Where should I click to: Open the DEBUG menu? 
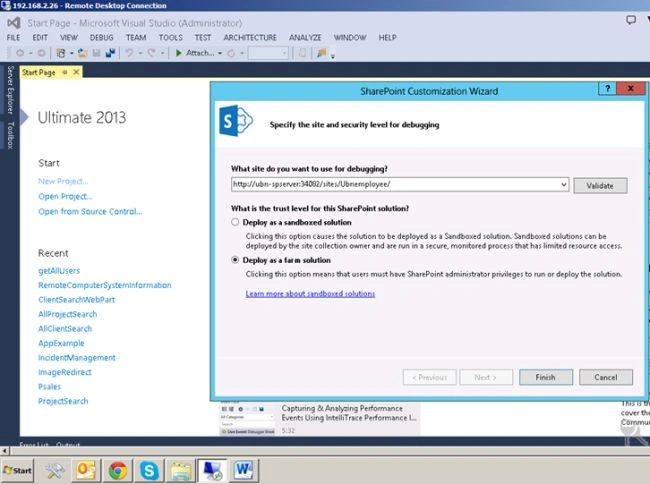tap(102, 38)
